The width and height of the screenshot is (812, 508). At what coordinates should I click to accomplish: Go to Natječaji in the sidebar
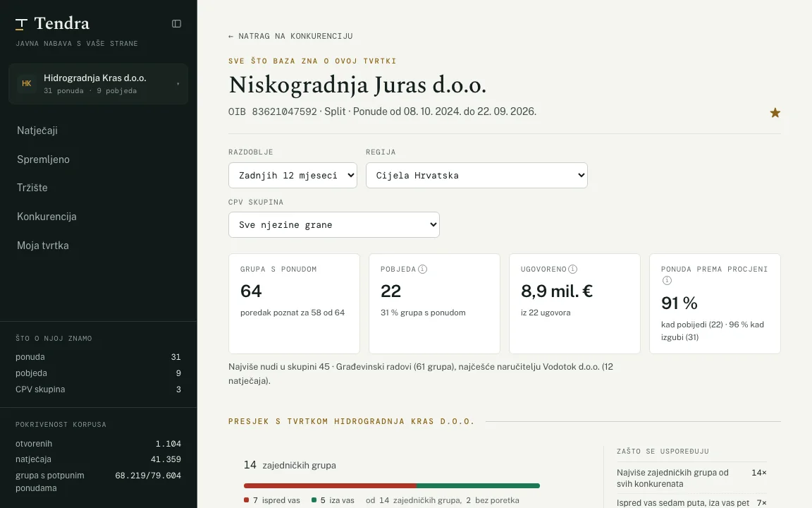(37, 130)
